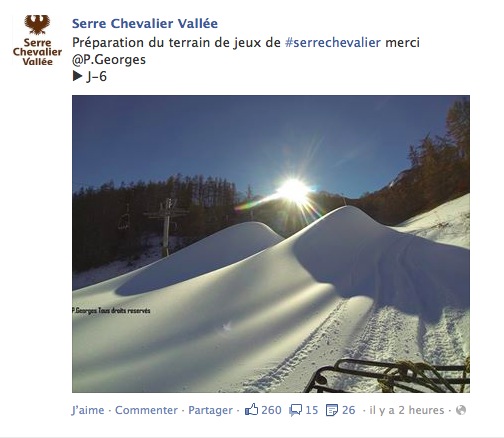Follow the #serrechevalier hashtag link
The width and height of the screenshot is (504, 438).
[333, 43]
